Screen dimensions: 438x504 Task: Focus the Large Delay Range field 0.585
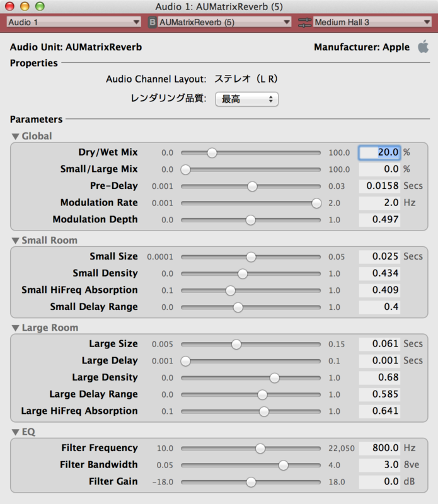379,394
